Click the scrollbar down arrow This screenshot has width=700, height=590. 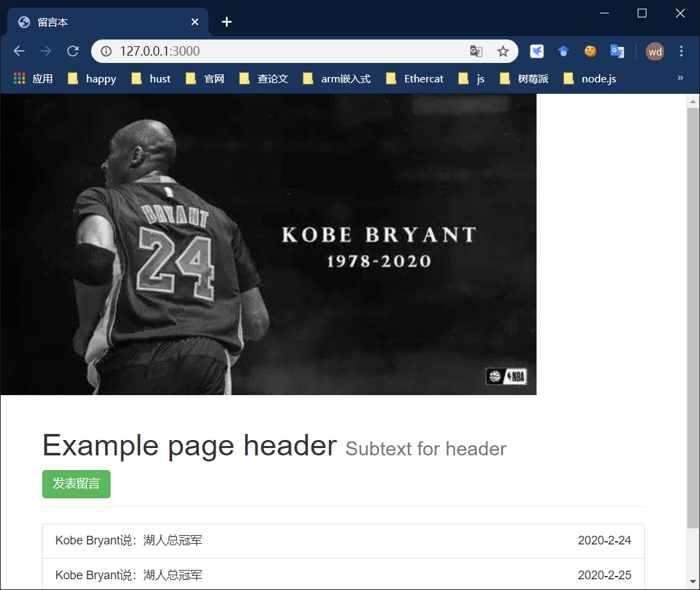pos(693,581)
